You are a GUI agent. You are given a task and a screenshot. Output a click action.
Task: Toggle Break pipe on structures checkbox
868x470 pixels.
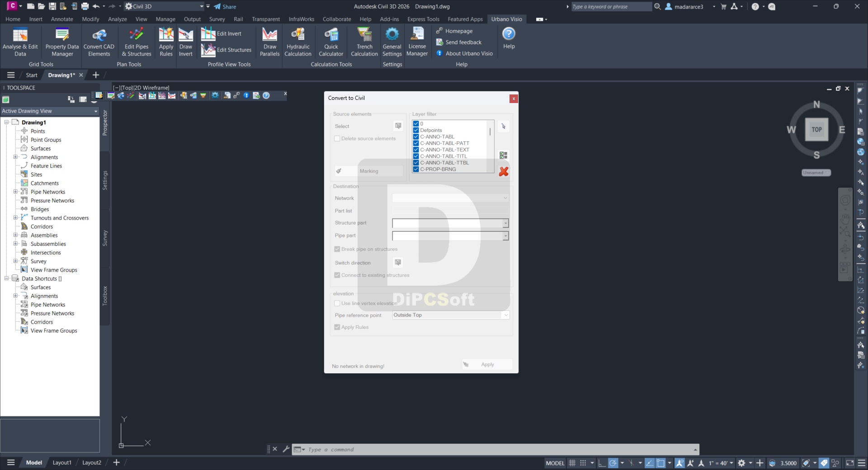pos(337,249)
